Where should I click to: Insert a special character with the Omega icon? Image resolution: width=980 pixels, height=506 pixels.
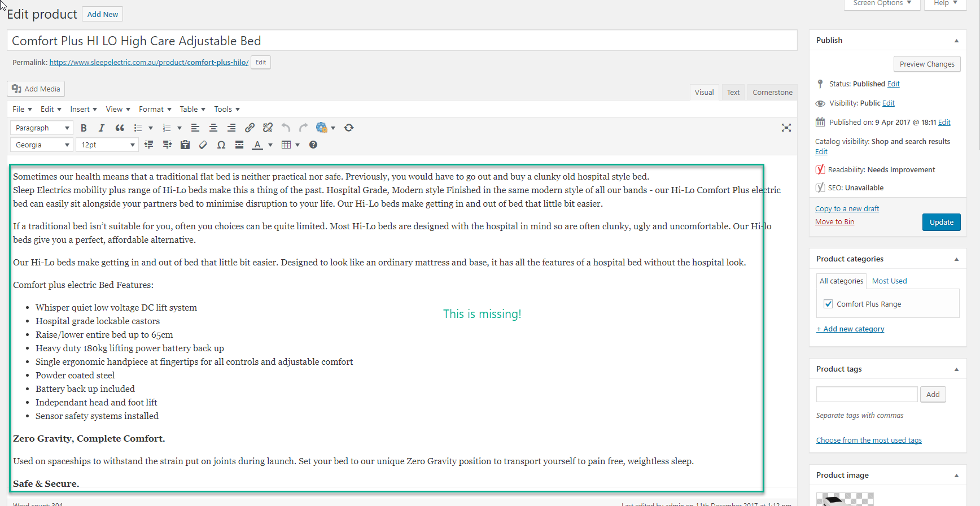click(221, 145)
